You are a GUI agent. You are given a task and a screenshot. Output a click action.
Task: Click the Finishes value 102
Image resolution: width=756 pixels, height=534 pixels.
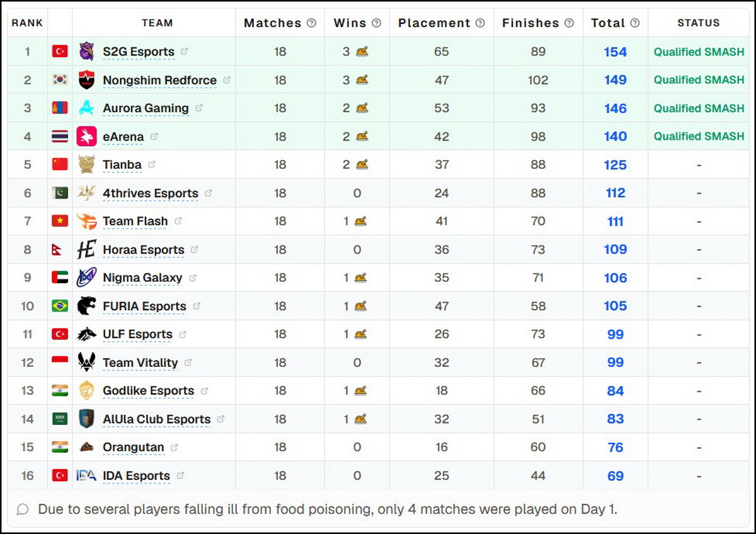(x=538, y=80)
